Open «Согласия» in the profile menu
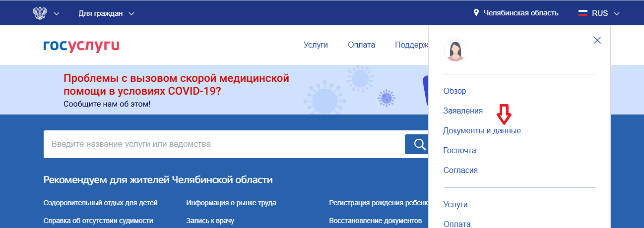The width and height of the screenshot is (644, 228). [460, 170]
